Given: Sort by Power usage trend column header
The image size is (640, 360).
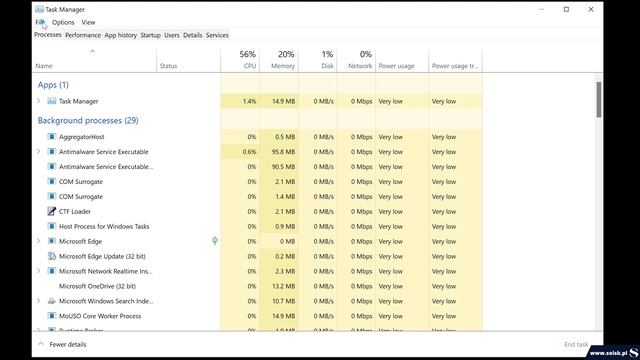Looking at the screenshot, I should (x=456, y=60).
